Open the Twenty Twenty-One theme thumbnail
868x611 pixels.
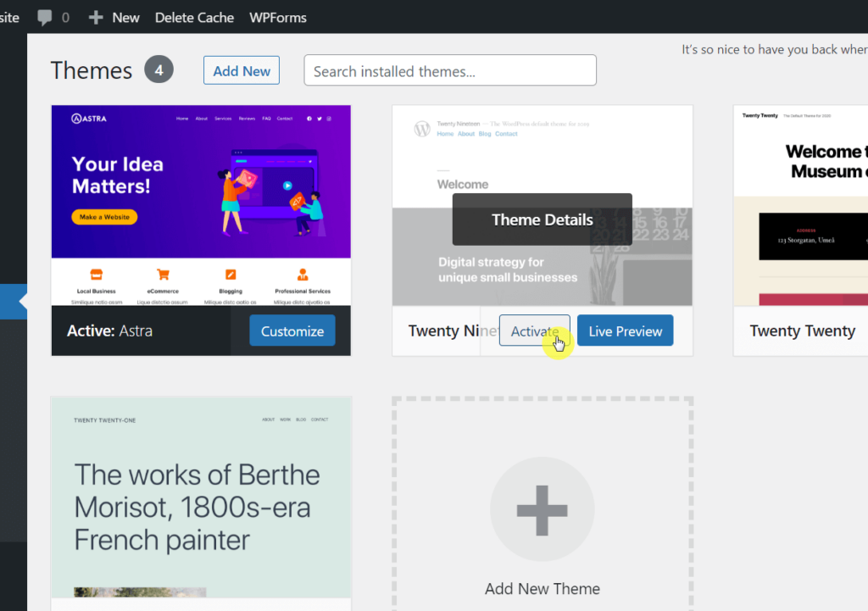click(201, 497)
